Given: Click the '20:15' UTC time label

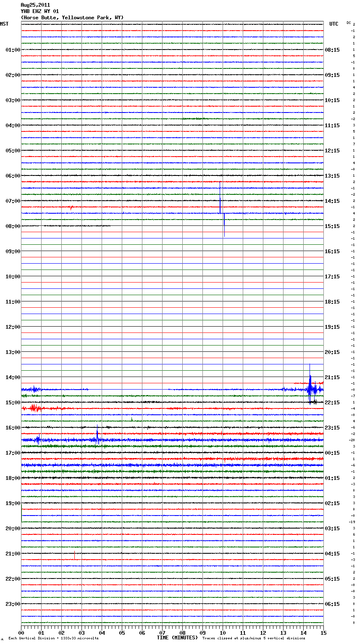Looking at the screenshot, I should (332, 352).
